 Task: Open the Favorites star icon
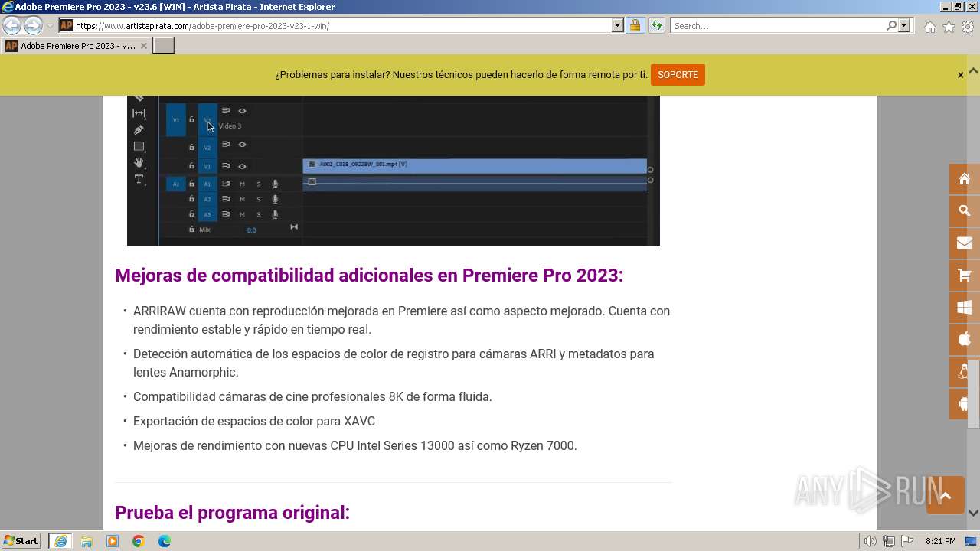949,27
